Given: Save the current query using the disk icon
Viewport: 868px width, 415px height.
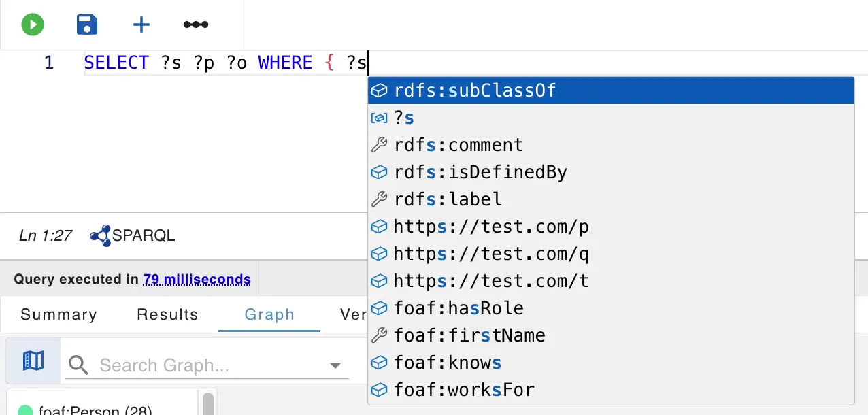Looking at the screenshot, I should pyautogui.click(x=86, y=24).
